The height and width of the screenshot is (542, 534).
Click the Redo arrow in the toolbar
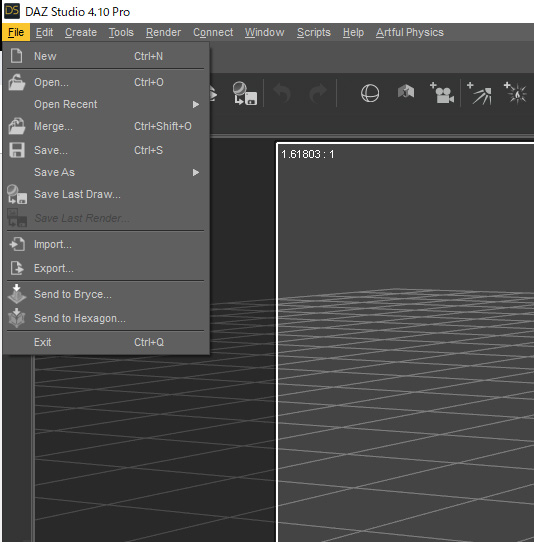(318, 93)
